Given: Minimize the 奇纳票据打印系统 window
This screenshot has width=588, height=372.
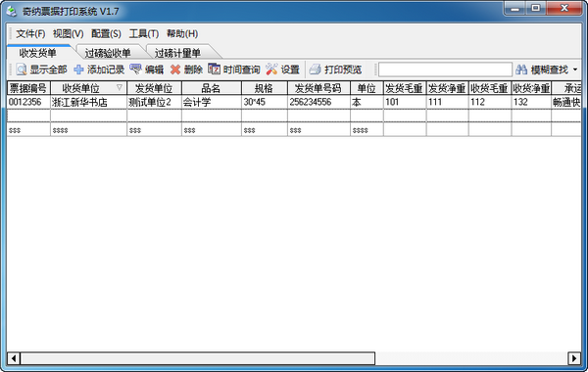Looking at the screenshot, I should 515,8.
